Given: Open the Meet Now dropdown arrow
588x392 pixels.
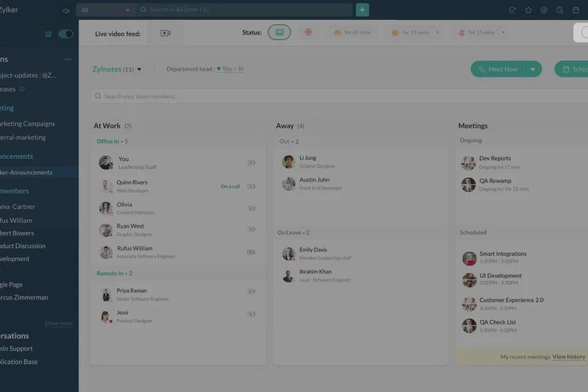Looking at the screenshot, I should point(533,69).
